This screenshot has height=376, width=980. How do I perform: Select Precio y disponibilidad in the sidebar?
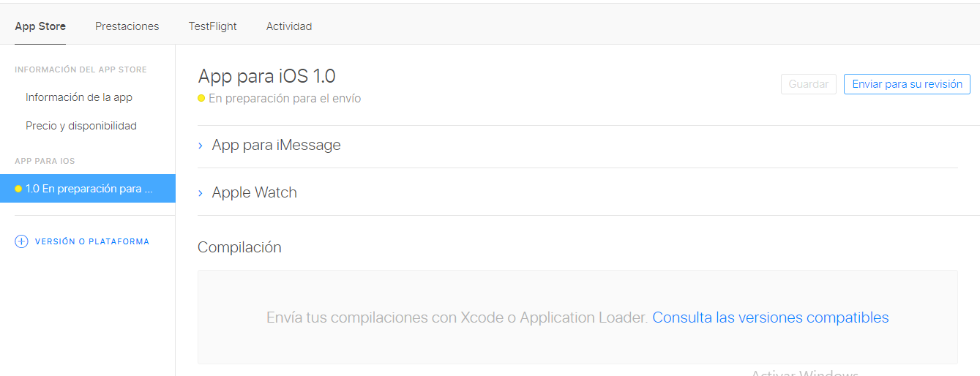[81, 126]
